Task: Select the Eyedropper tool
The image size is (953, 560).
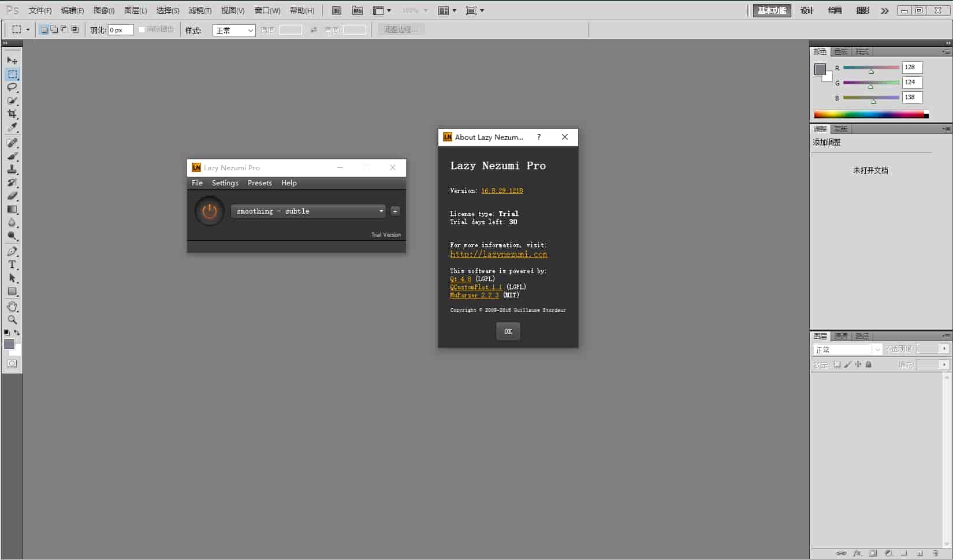Action: point(12,128)
